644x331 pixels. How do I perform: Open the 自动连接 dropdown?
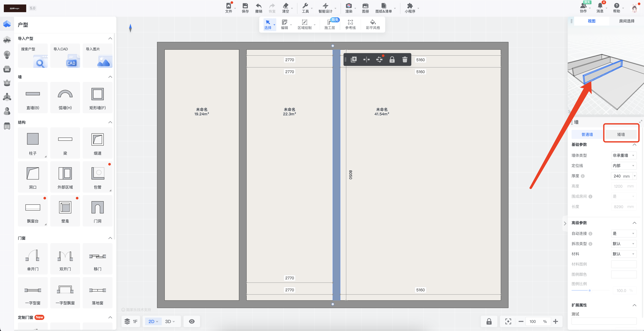coord(624,233)
